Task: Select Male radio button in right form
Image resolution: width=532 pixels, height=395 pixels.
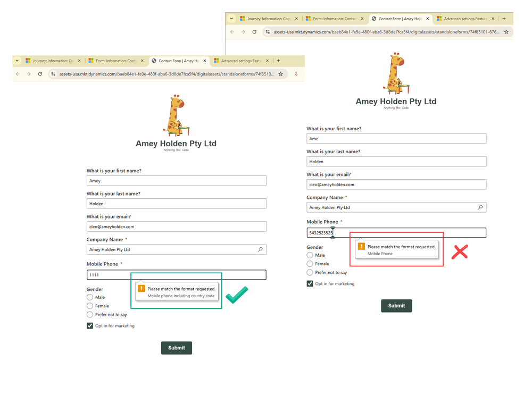Action: point(310,255)
